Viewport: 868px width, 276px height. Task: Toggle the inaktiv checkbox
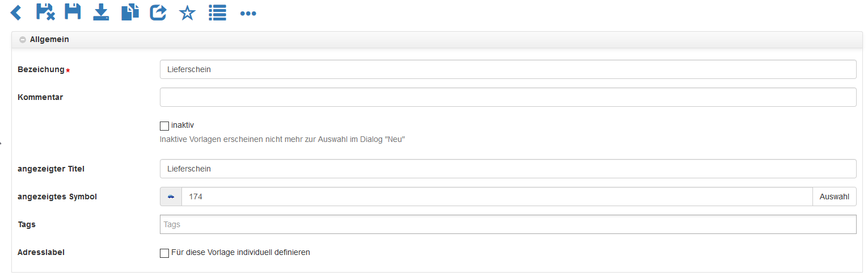[164, 126]
